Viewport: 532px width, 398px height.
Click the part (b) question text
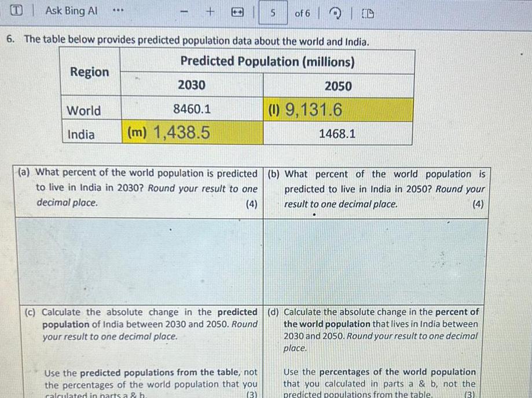(x=377, y=189)
